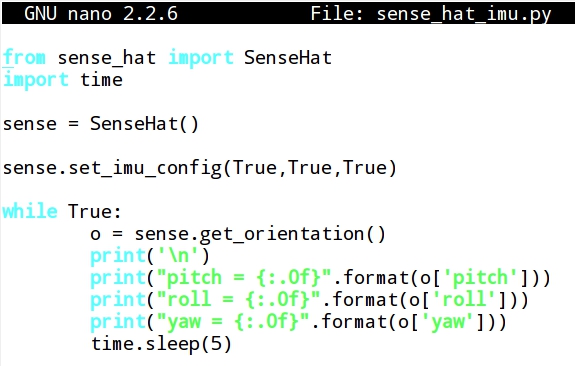Click the o['pitch'] dictionary key
Image resolution: width=575 pixels, height=366 pixels.
pos(475,278)
